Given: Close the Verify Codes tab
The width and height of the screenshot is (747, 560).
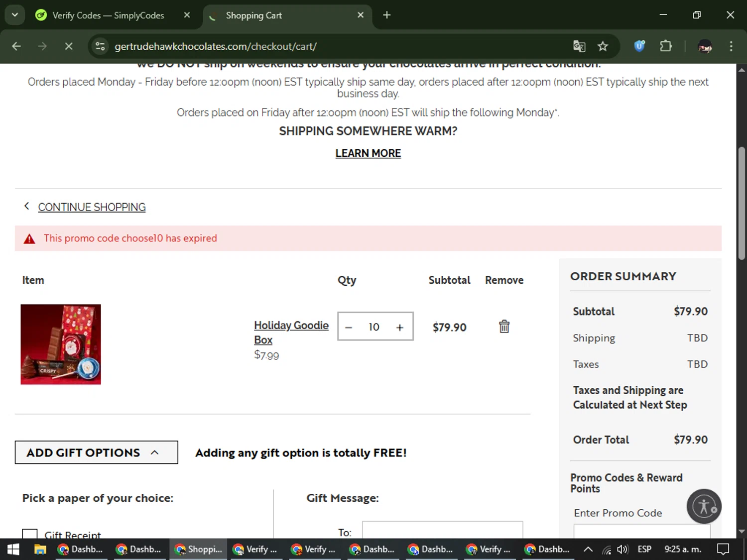Looking at the screenshot, I should click(x=187, y=15).
